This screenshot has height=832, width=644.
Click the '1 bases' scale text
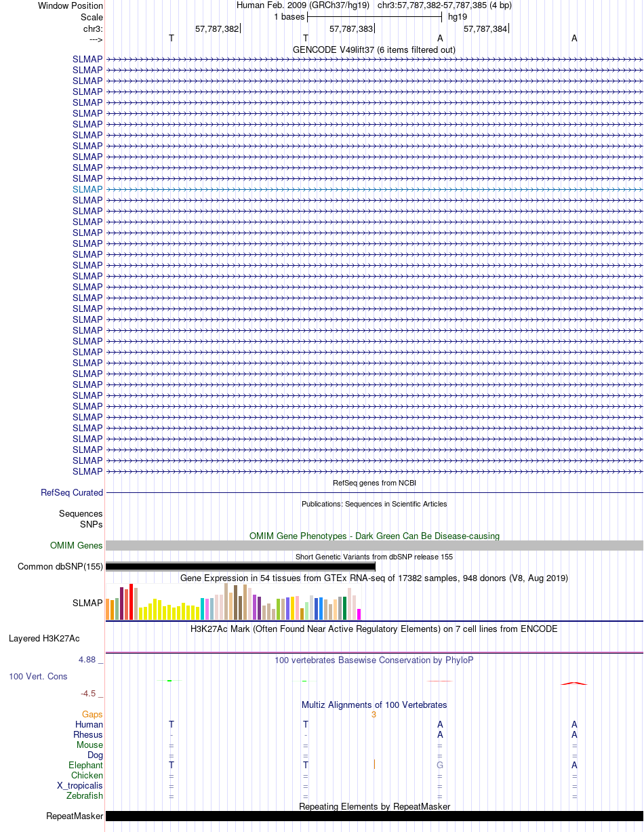(289, 16)
